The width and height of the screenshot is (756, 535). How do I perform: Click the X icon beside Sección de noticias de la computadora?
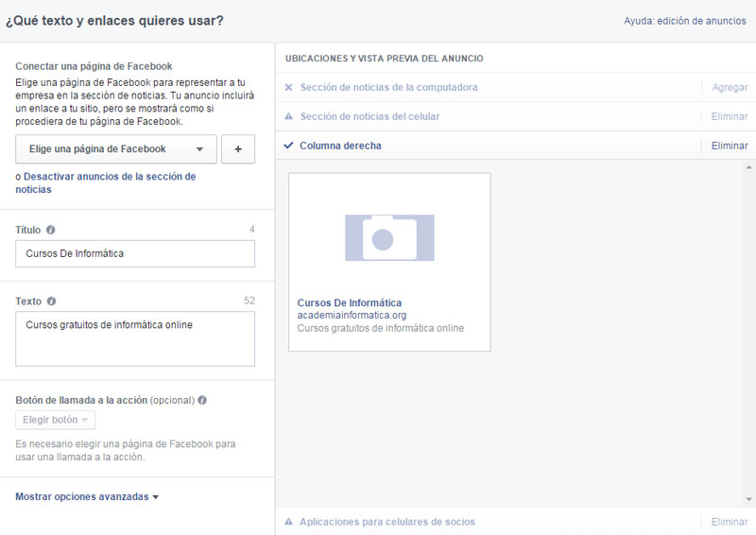tap(289, 87)
